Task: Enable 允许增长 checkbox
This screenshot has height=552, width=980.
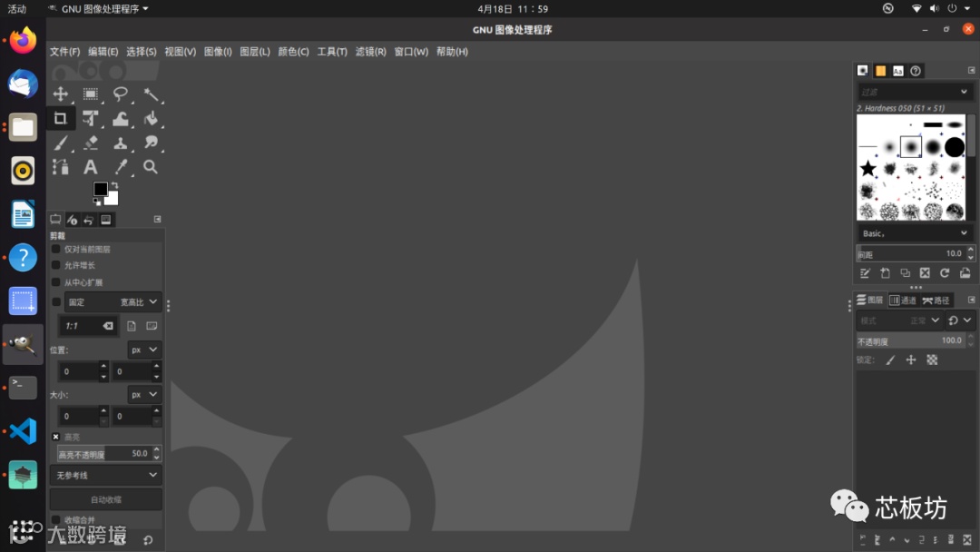Action: [x=56, y=265]
